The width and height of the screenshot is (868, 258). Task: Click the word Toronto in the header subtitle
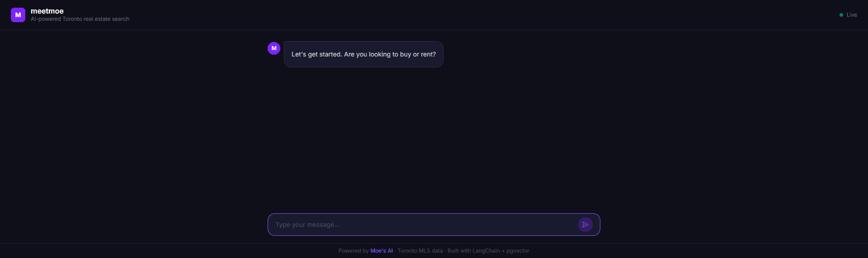tap(72, 19)
